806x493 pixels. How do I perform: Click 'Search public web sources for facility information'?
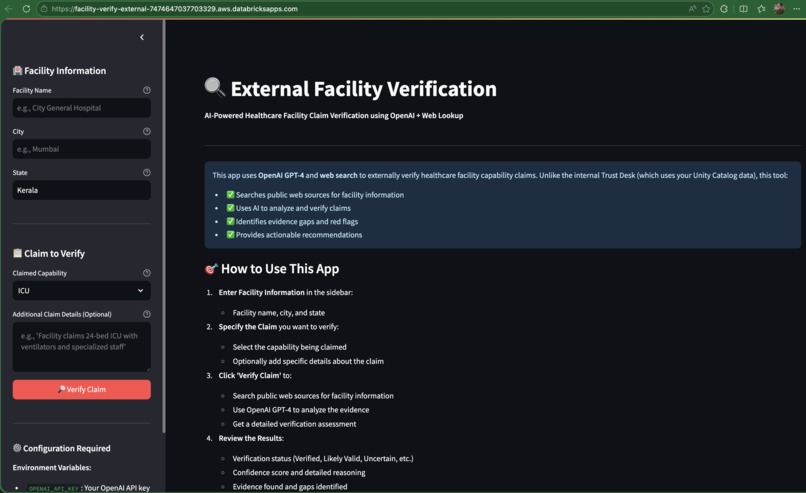[x=313, y=396]
